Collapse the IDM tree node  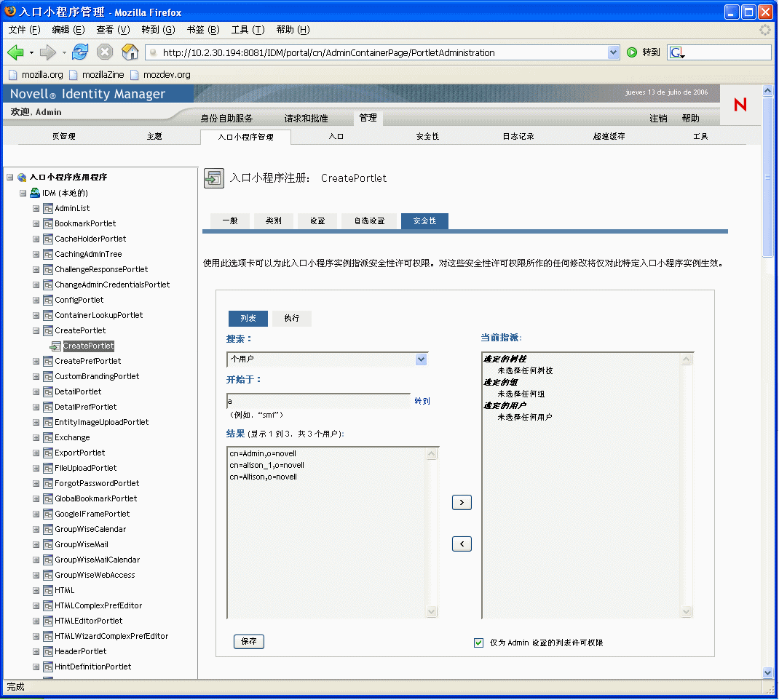[x=23, y=193]
